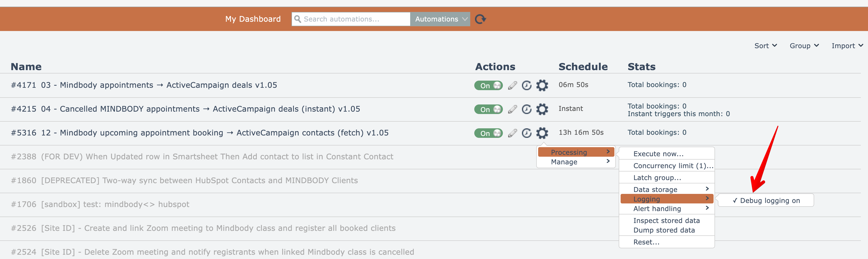Go to My Dashboard link
This screenshot has width=868, height=259.
pos(253,19)
